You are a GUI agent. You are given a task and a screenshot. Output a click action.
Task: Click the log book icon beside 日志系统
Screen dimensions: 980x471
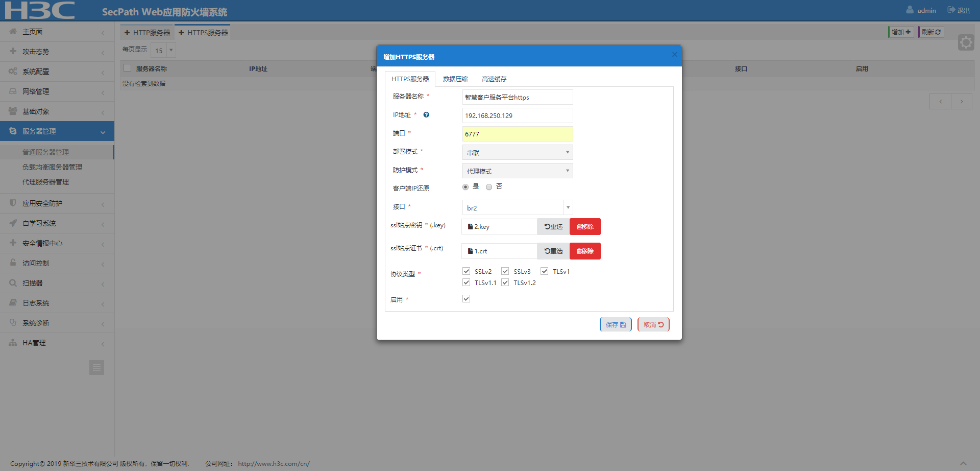(13, 303)
